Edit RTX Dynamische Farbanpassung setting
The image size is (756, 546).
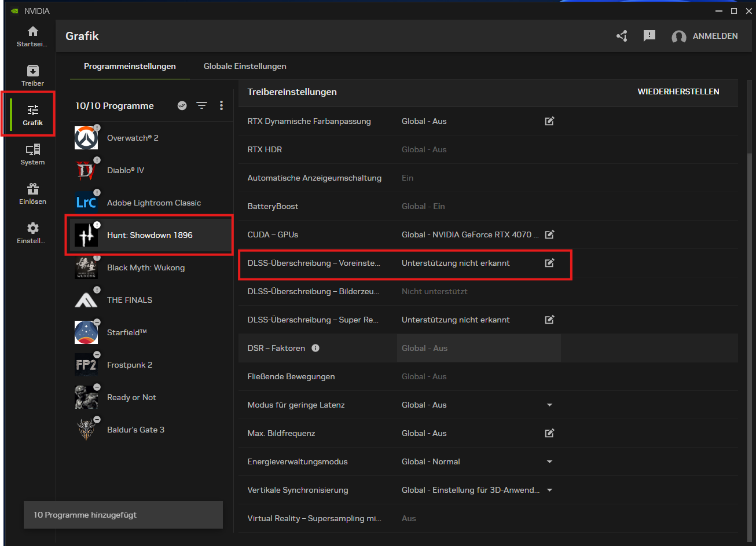tap(549, 121)
